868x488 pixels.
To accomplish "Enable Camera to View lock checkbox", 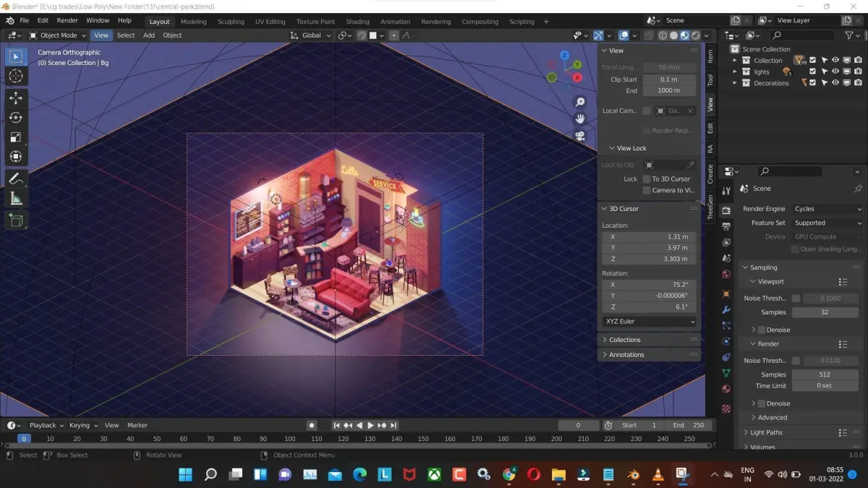I will pyautogui.click(x=647, y=190).
